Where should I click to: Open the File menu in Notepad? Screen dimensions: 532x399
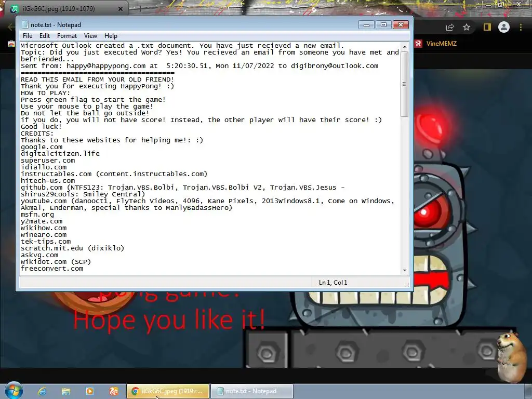pos(28,36)
